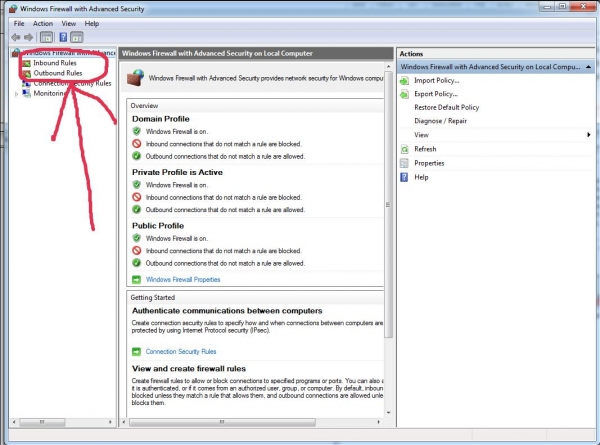
Task: Open the Help menu in menu bar
Action: tap(92, 24)
